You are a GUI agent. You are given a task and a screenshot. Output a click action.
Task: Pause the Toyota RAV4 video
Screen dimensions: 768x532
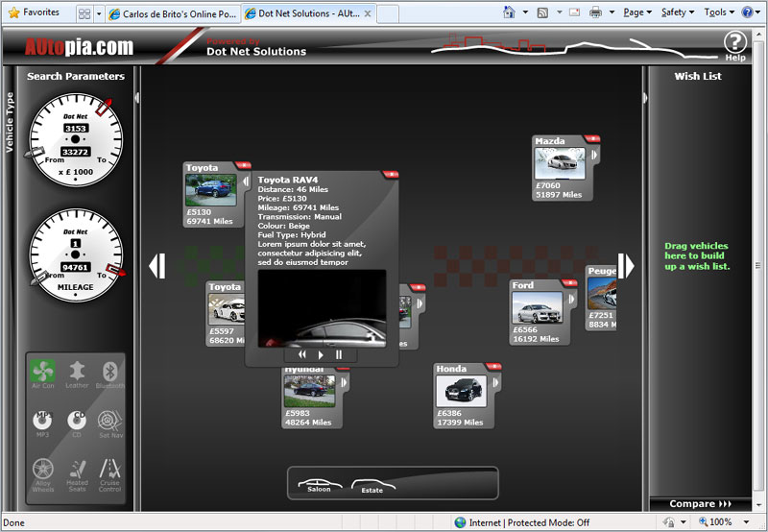pos(339,354)
